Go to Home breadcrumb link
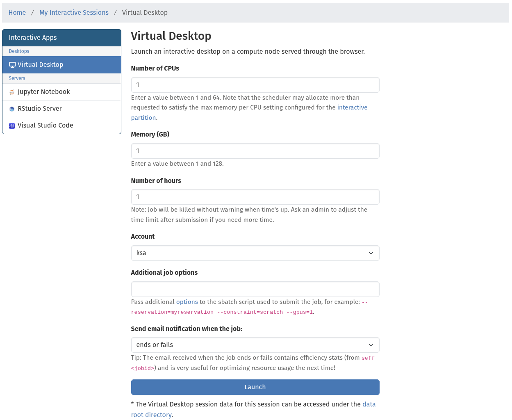512x420 pixels. pyautogui.click(x=17, y=13)
